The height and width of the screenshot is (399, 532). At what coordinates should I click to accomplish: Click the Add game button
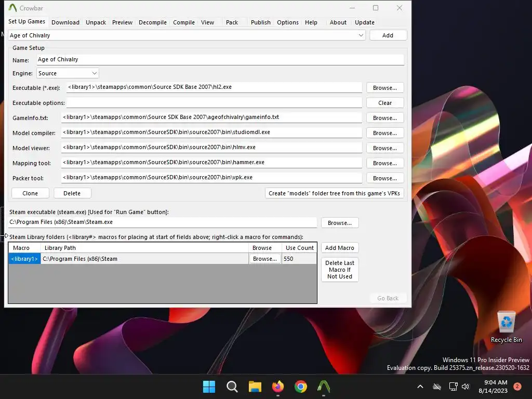(x=388, y=35)
